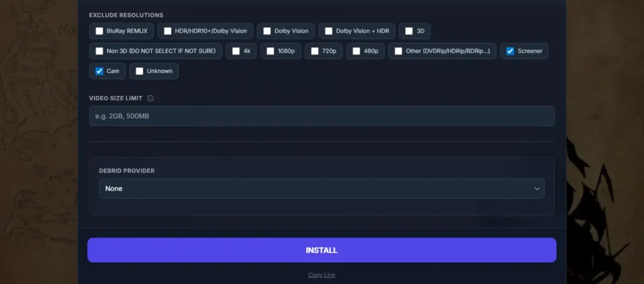Viewport: 644px width, 284px height.
Task: Check the 720p checkbox
Action: tap(315, 51)
